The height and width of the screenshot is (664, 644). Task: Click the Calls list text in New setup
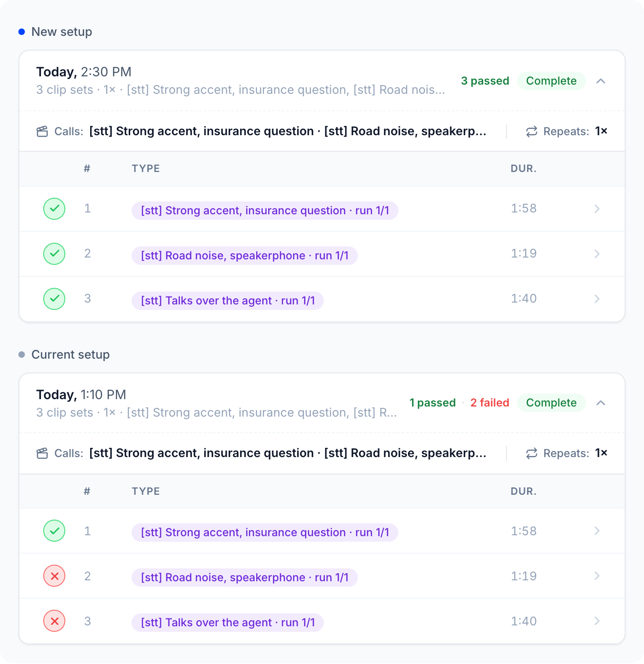point(287,132)
